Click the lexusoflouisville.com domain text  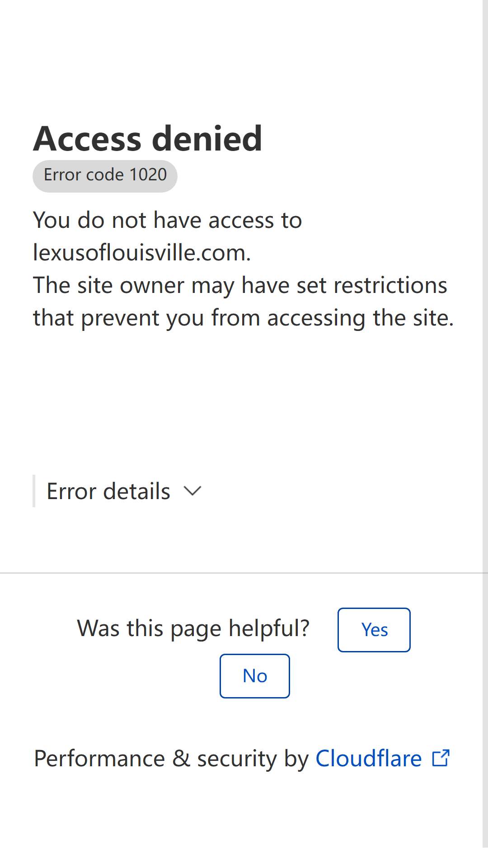[142, 253]
